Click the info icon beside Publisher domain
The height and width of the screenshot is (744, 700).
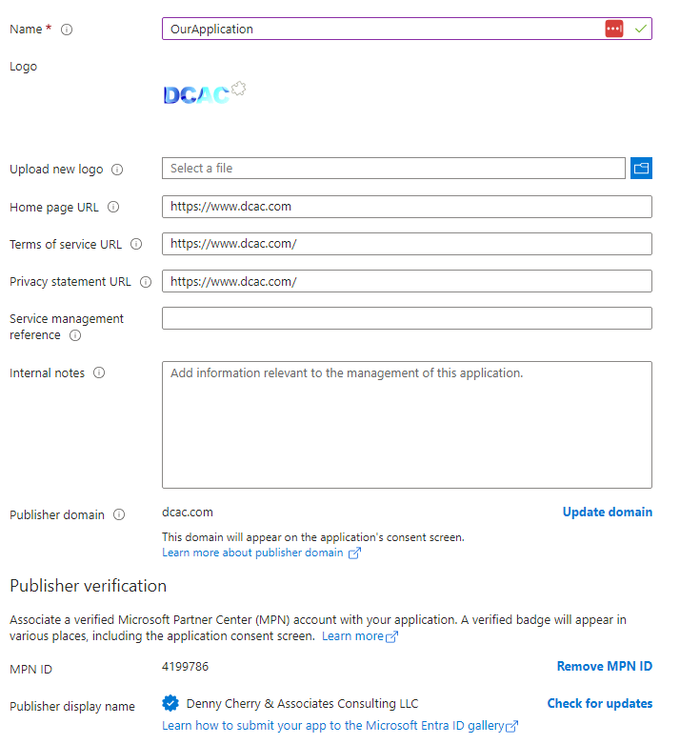119,514
